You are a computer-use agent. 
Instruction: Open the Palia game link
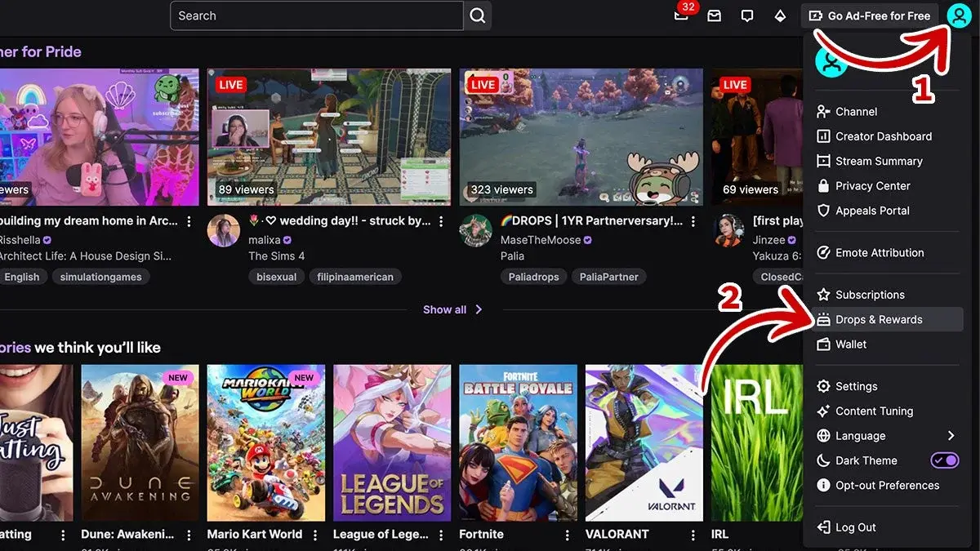coord(513,256)
